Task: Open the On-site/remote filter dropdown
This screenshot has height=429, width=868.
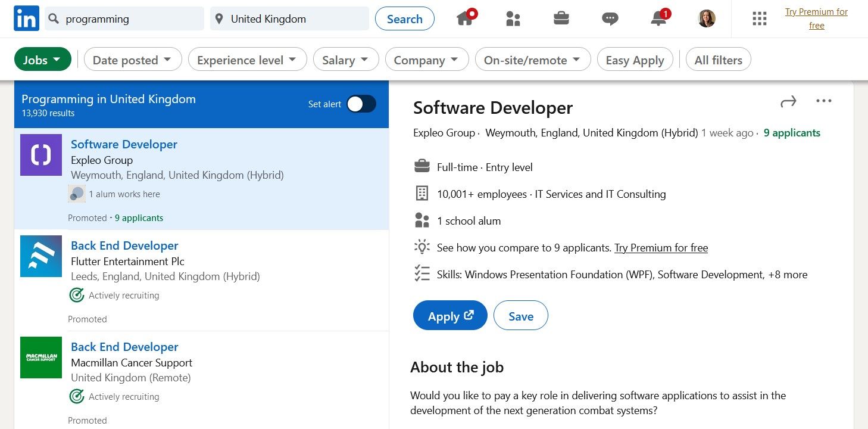Action: pyautogui.click(x=532, y=59)
